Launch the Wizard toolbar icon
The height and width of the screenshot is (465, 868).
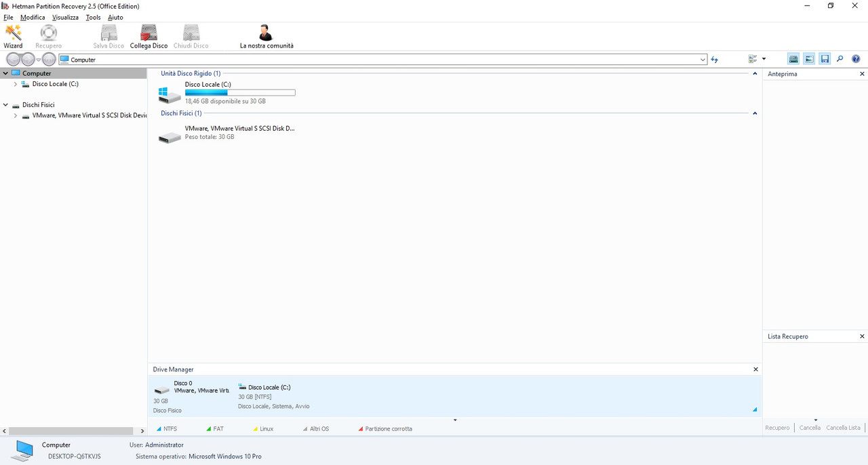coord(13,37)
